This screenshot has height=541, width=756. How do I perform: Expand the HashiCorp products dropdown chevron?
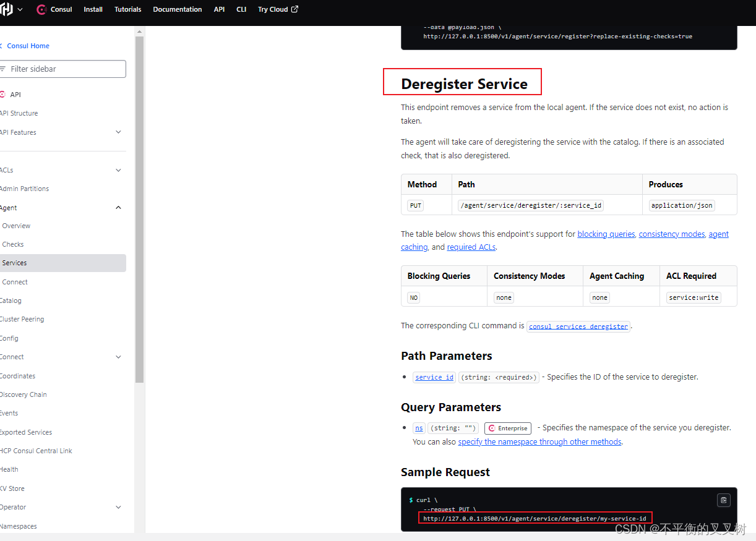tap(20, 9)
